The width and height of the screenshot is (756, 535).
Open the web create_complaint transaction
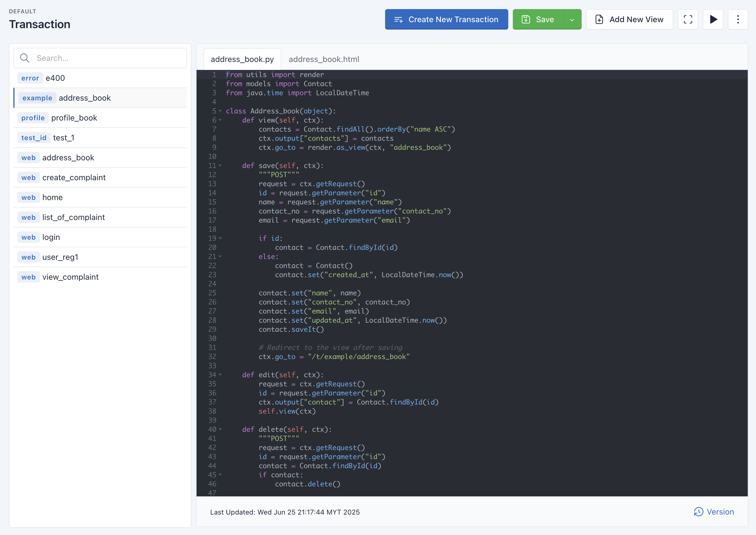(x=100, y=178)
